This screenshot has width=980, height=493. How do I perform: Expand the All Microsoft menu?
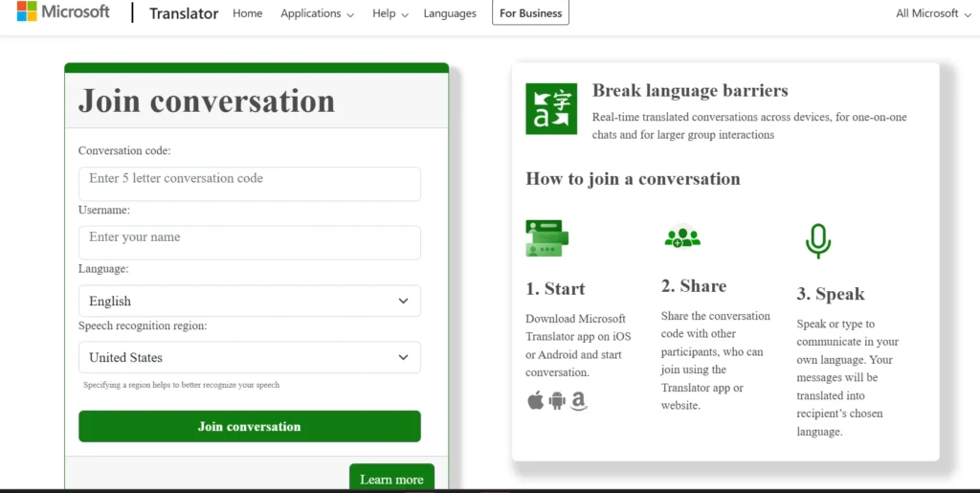click(x=933, y=13)
